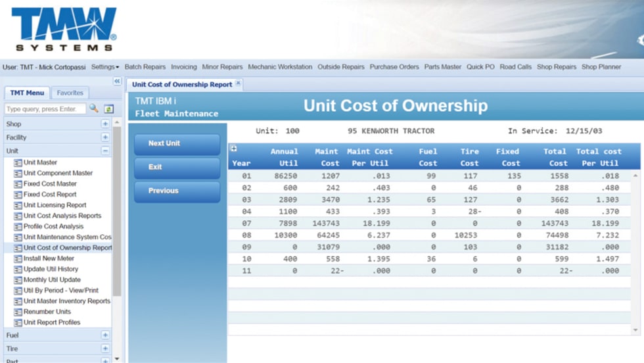Close the Unit Cost of Ownership Report tab

tap(239, 84)
